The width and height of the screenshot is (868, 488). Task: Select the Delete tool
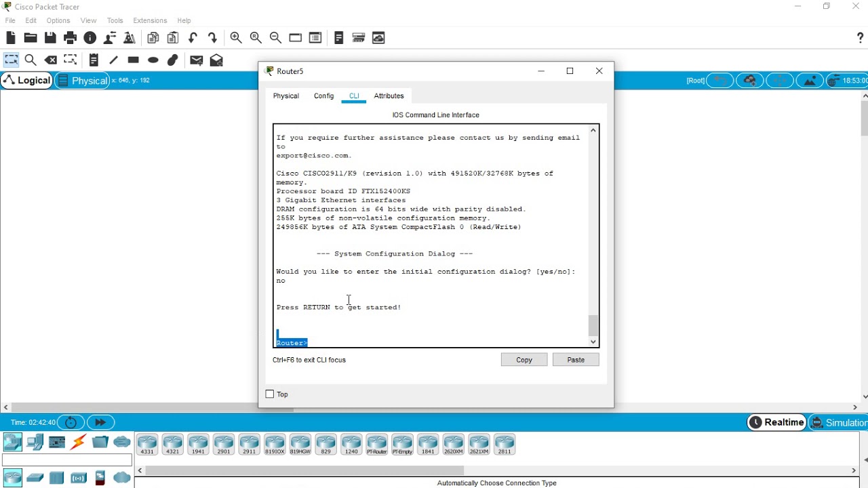[51, 60]
